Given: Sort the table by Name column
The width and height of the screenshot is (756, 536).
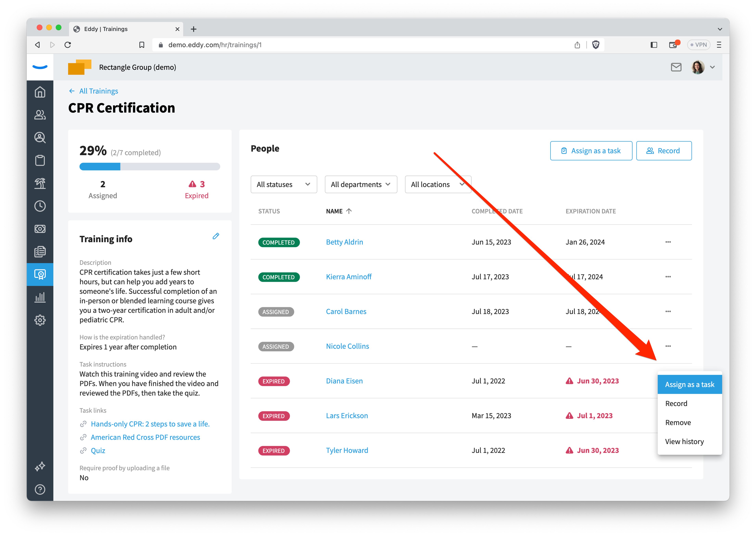Looking at the screenshot, I should point(339,211).
